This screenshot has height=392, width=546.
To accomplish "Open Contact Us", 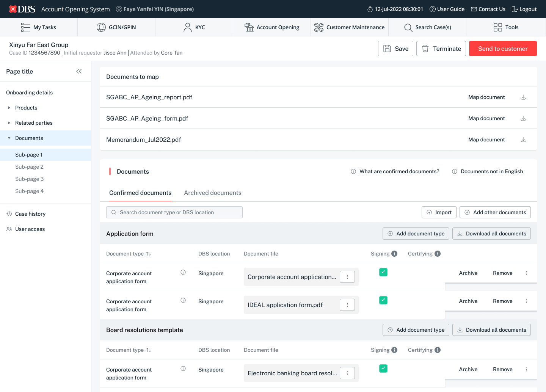I will [488, 9].
